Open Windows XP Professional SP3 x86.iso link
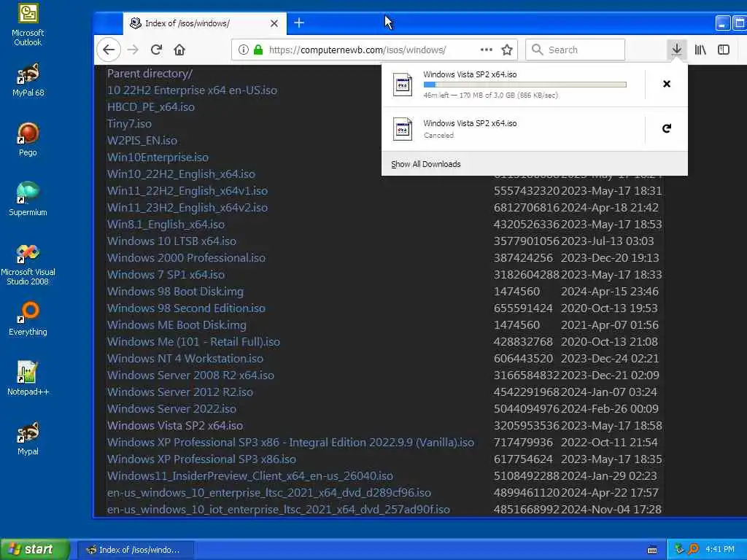The height and width of the screenshot is (560, 747). (x=201, y=459)
